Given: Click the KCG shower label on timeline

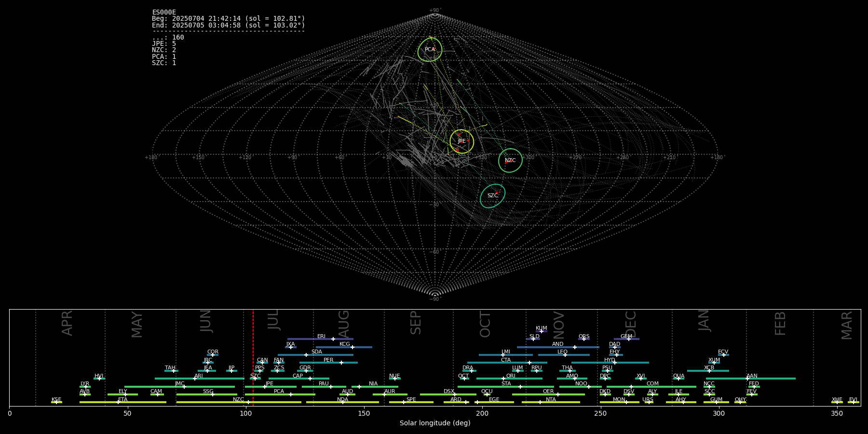Looking at the screenshot, I should coord(345,344).
